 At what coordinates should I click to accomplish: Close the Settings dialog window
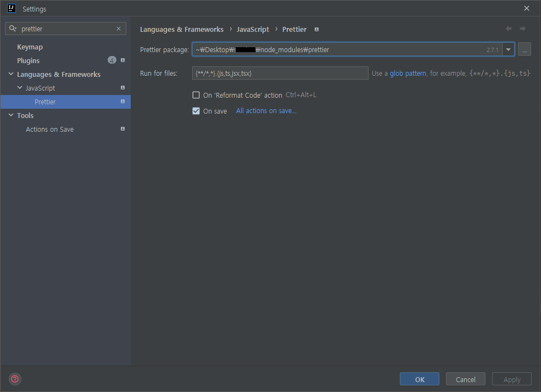(527, 8)
